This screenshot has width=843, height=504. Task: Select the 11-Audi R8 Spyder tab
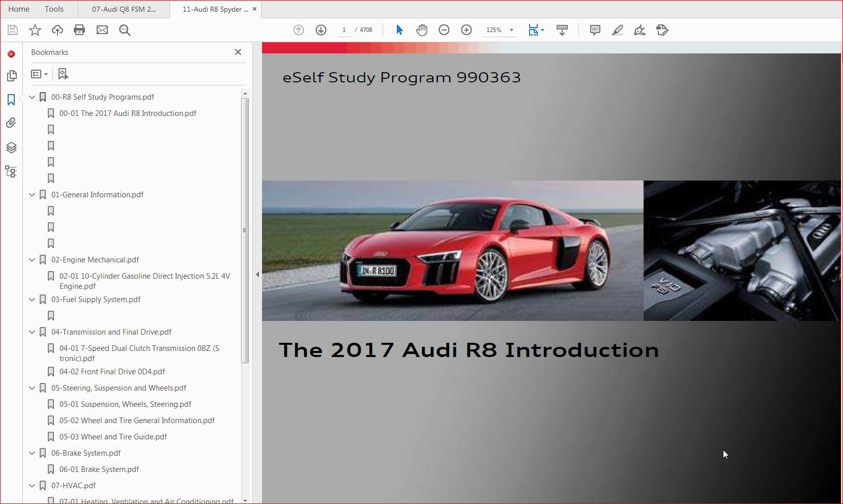point(215,9)
